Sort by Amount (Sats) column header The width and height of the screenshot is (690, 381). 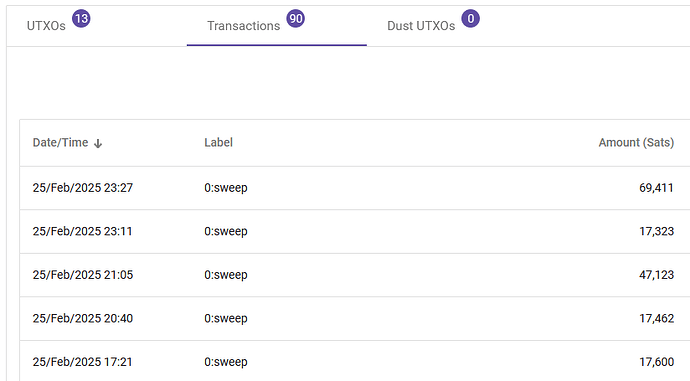[636, 143]
